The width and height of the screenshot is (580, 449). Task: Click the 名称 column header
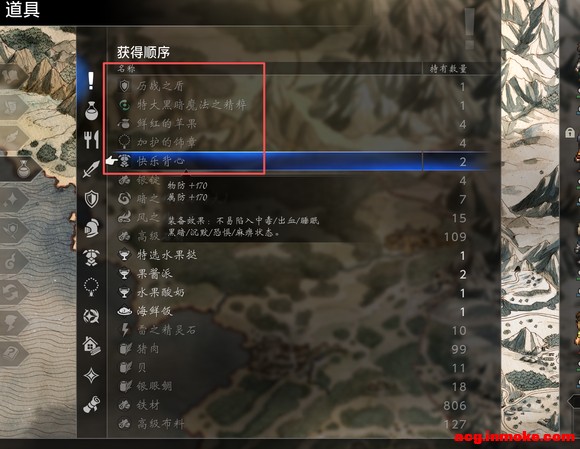[x=127, y=69]
